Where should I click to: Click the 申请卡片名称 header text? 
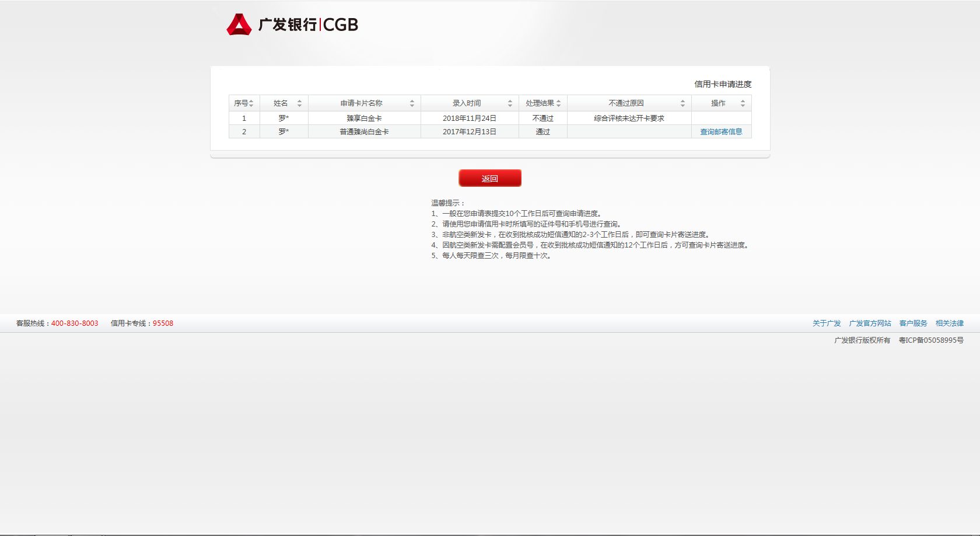362,103
